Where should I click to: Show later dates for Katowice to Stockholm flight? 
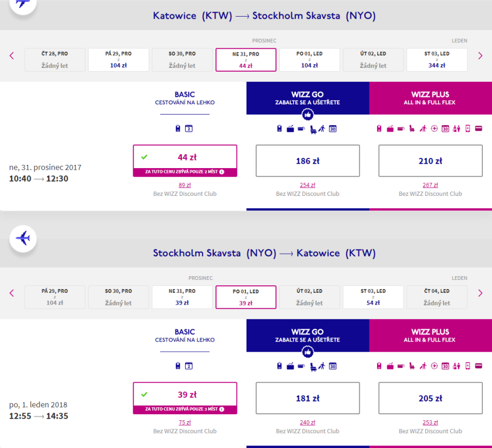tap(480, 56)
